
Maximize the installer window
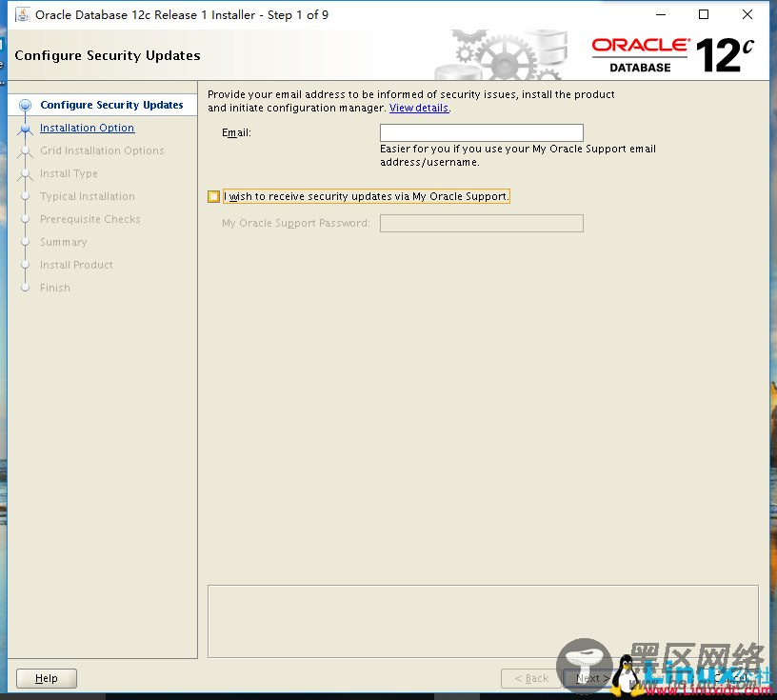click(703, 15)
